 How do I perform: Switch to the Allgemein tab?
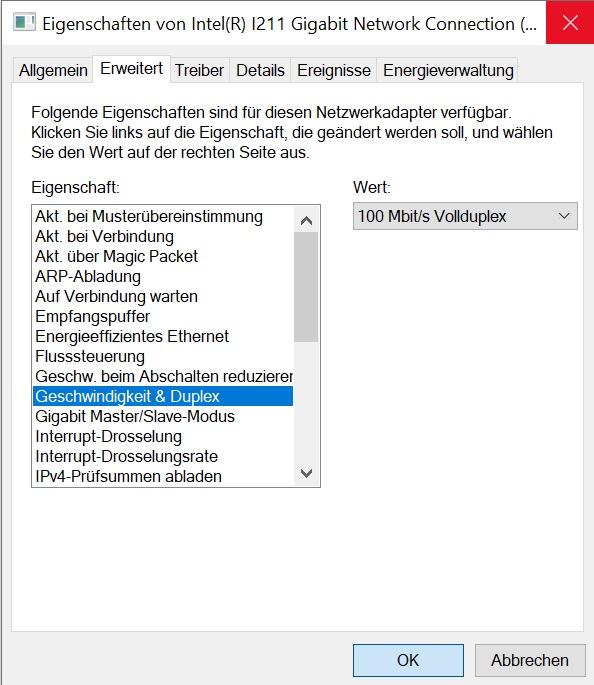click(x=53, y=70)
